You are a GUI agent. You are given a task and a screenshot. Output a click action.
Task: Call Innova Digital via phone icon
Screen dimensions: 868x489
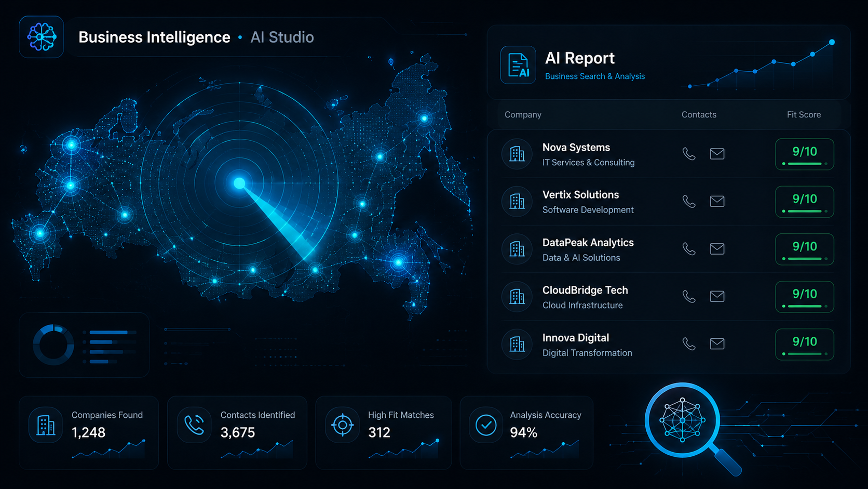point(689,344)
